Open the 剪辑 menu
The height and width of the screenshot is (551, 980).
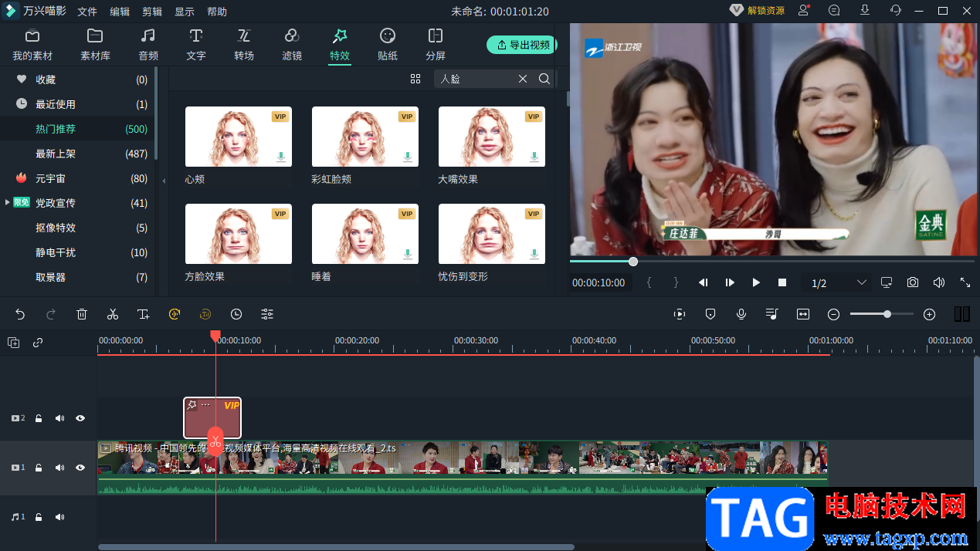point(152,12)
